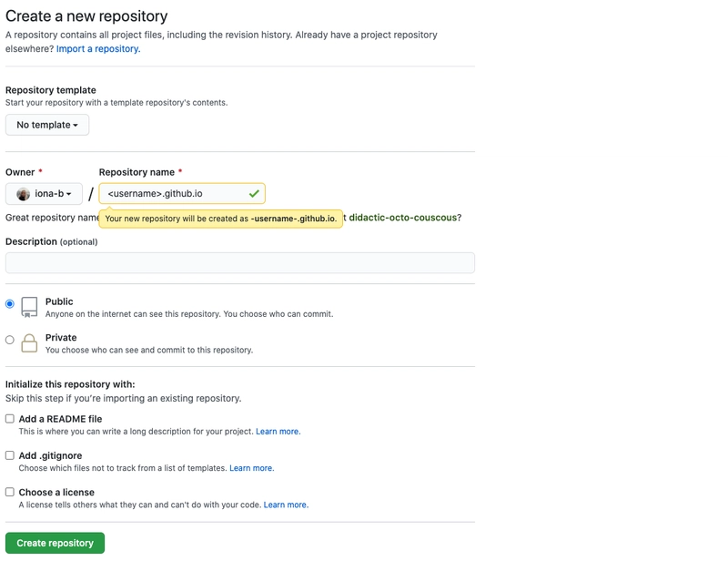728x561 pixels.
Task: Select the Public radio button
Action: 10,304
